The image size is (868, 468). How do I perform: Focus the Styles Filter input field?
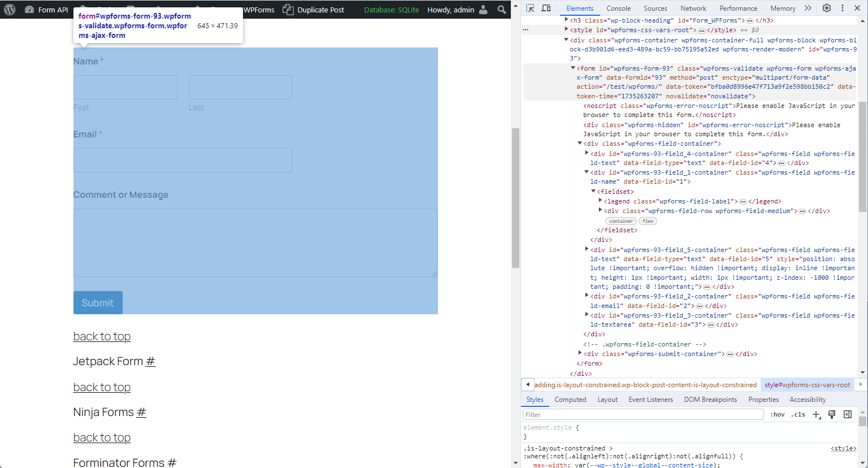643,414
